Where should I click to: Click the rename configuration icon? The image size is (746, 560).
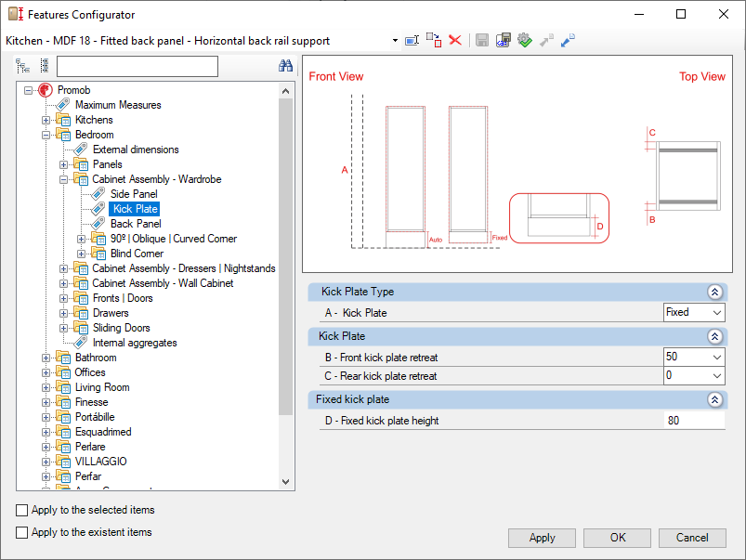tap(412, 41)
